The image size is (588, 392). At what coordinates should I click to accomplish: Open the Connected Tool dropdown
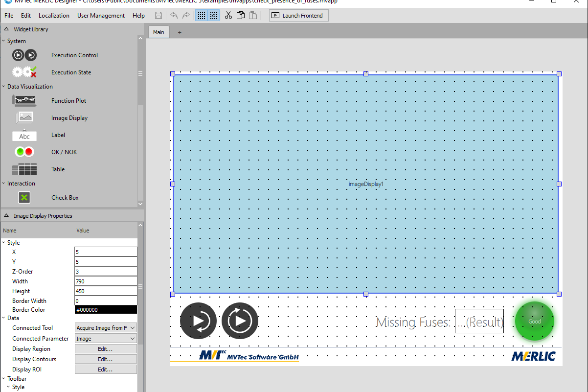point(106,328)
